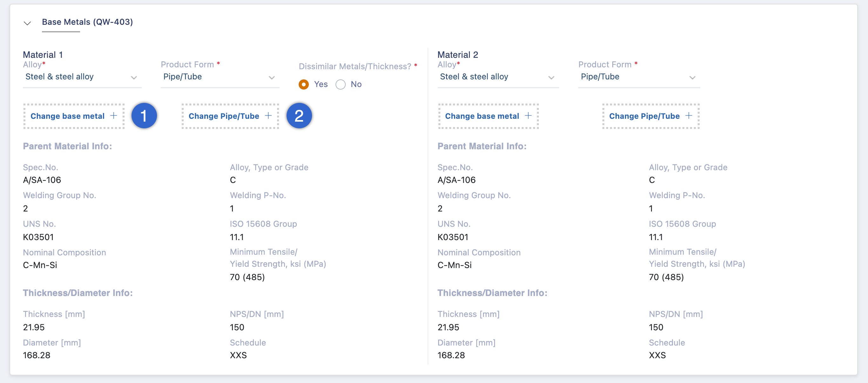Image resolution: width=868 pixels, height=383 pixels.
Task: Click Material 1 Schedule value XXS
Action: [x=238, y=355]
